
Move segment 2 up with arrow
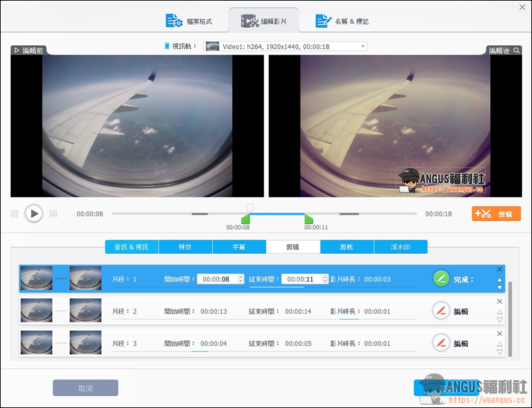(x=499, y=312)
